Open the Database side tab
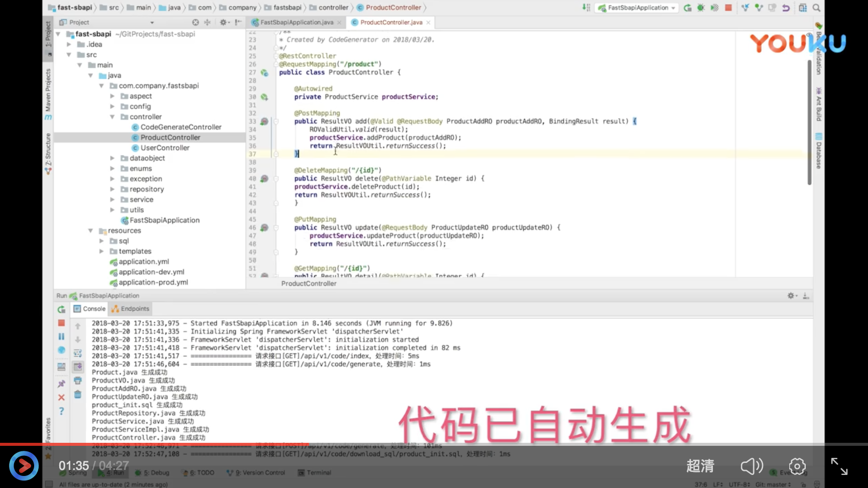 point(818,151)
